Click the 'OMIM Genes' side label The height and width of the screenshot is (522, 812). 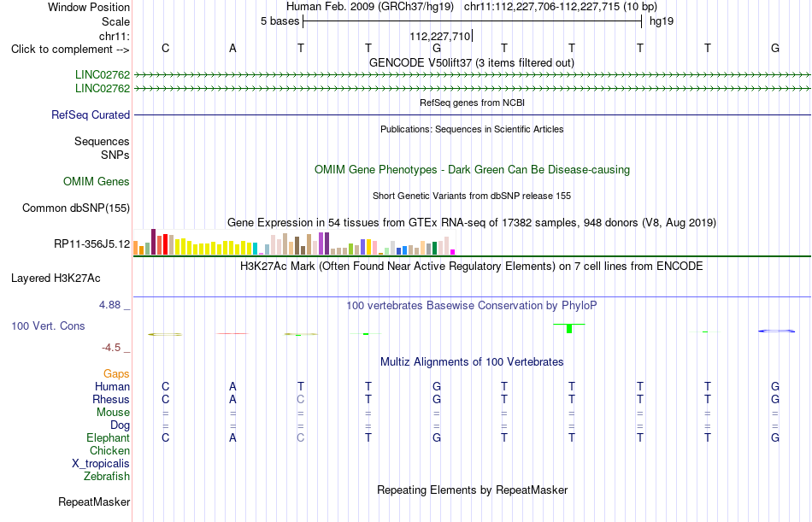point(97,182)
